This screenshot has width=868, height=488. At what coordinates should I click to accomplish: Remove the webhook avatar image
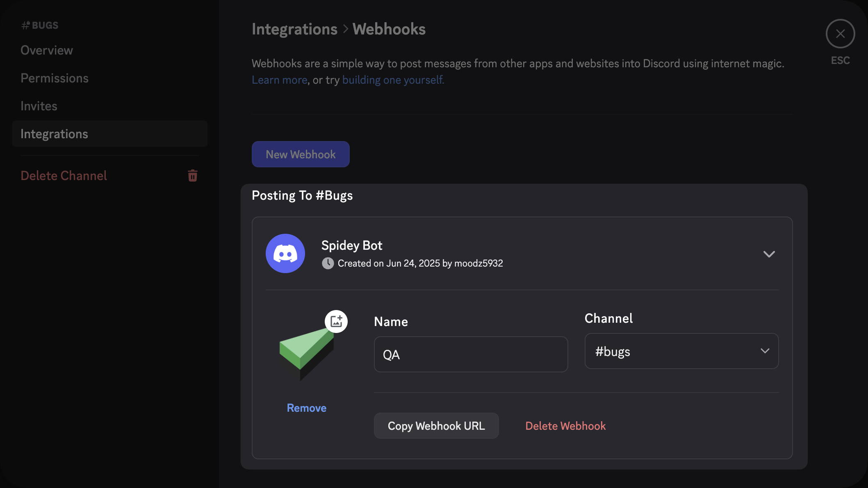(306, 408)
